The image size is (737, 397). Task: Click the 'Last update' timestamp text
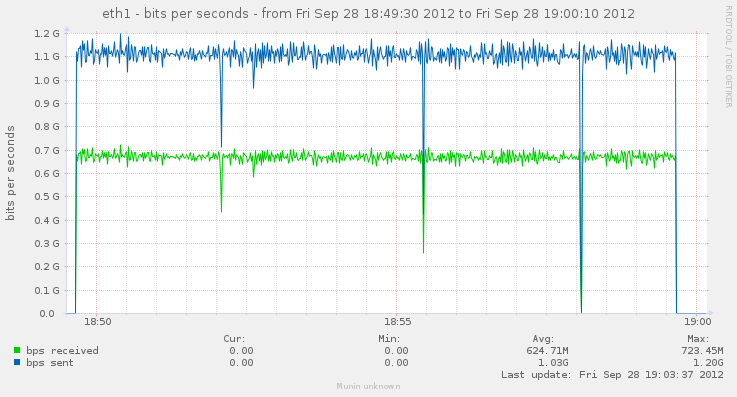point(612,375)
